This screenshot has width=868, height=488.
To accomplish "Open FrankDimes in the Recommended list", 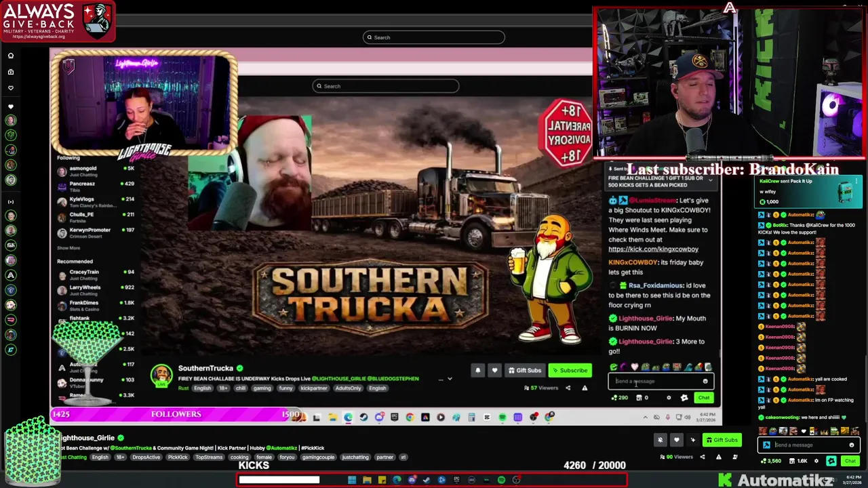I will pyautogui.click(x=96, y=306).
